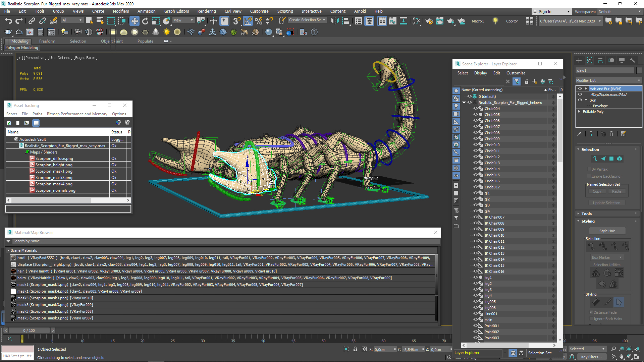Click the Macro1 toolbar button
This screenshot has height=362, width=644.
pos(478,21)
